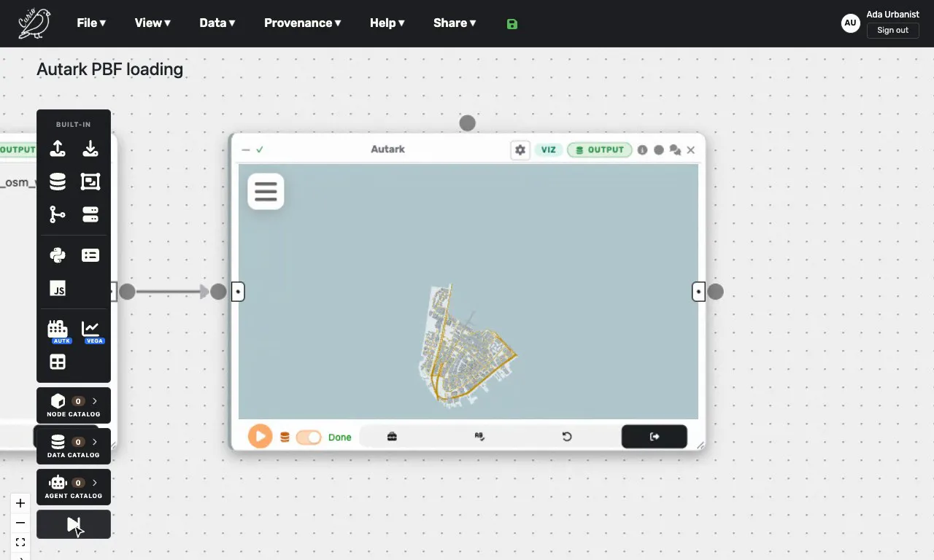Add an AUTK node from the palette

[58, 330]
